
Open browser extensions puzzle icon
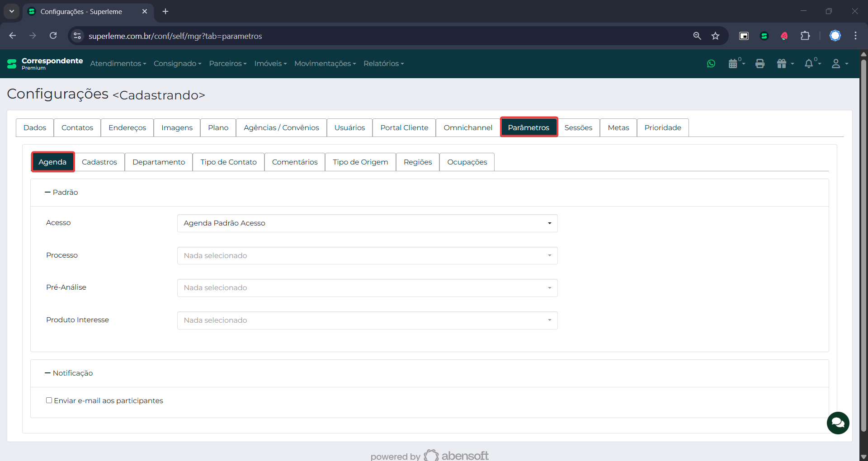pos(805,36)
